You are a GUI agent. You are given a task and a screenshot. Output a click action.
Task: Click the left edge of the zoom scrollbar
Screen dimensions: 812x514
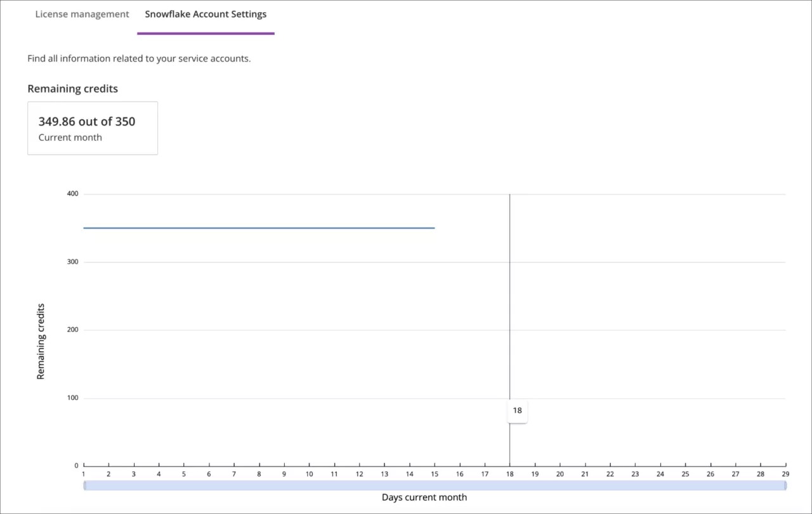(85, 485)
